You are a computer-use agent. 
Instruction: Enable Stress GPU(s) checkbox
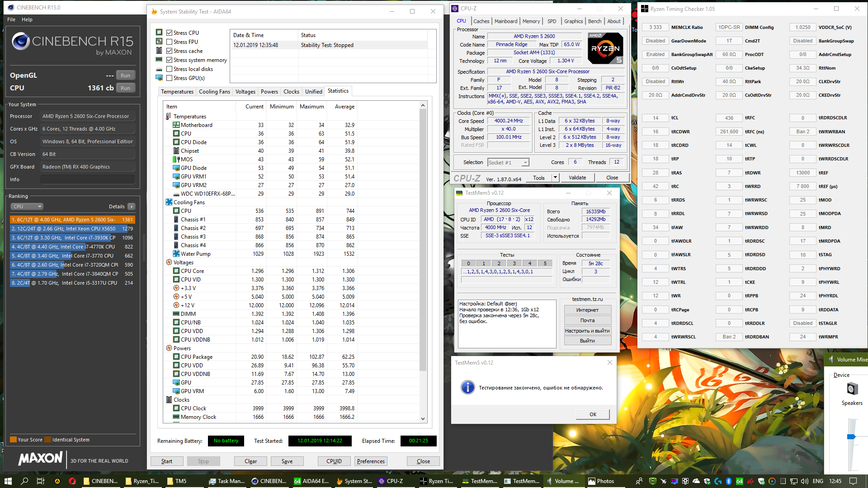click(x=169, y=78)
